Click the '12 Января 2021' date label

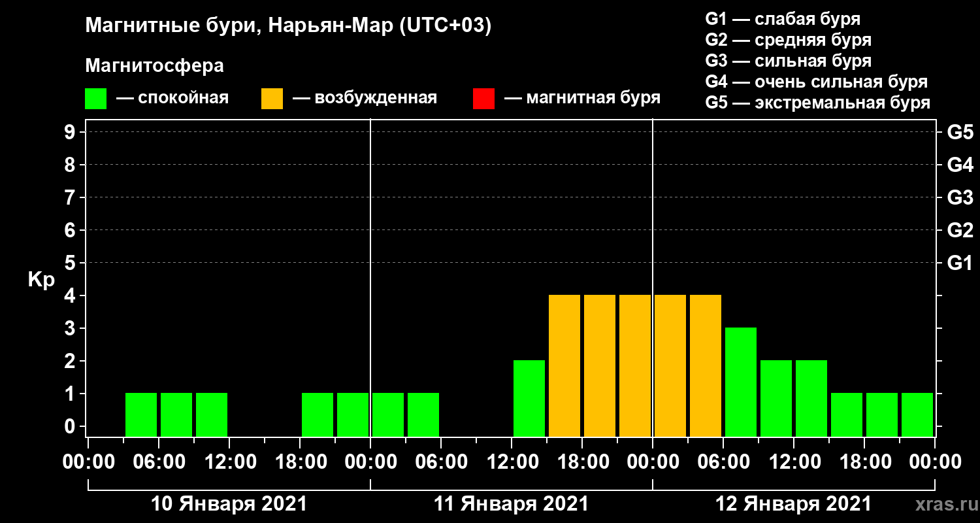[793, 504]
